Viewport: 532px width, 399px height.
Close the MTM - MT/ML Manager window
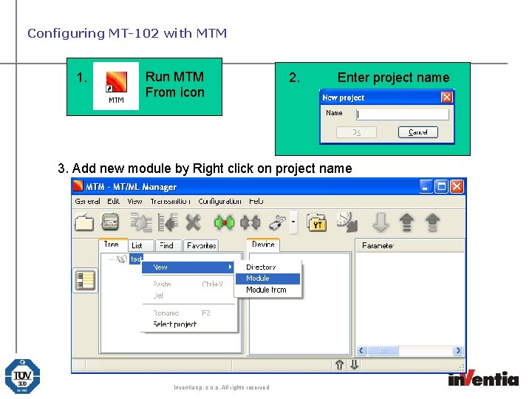(x=457, y=186)
